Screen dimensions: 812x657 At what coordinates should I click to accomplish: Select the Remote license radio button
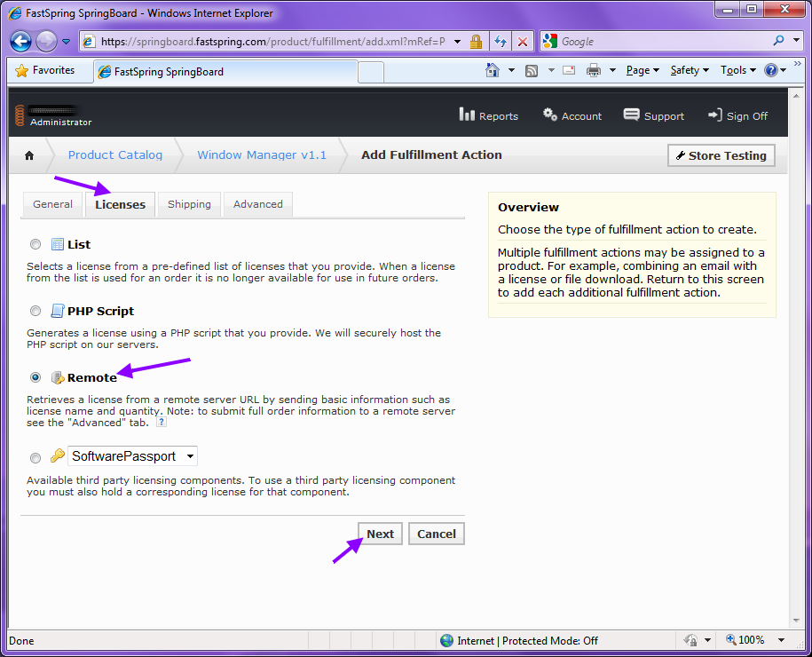(35, 377)
